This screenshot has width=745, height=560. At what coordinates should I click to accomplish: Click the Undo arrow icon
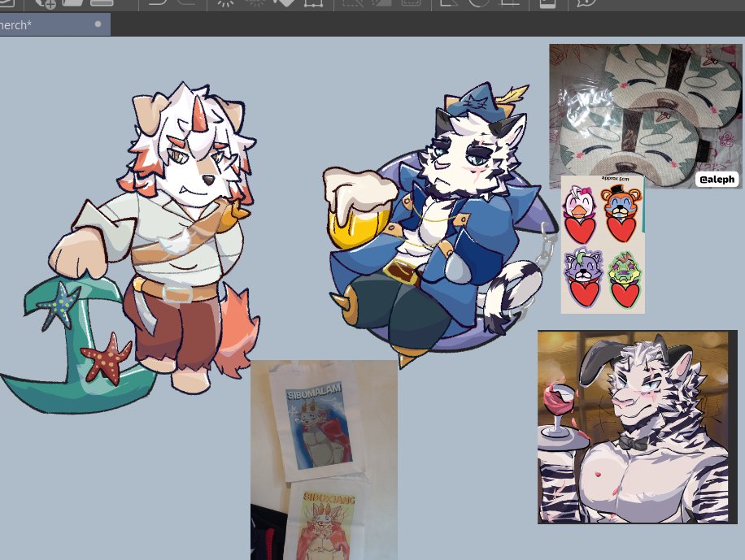click(x=158, y=2)
